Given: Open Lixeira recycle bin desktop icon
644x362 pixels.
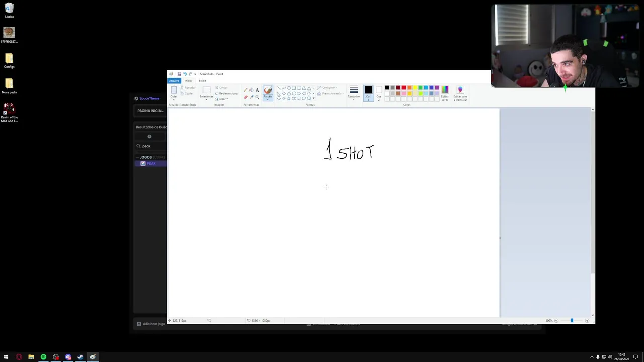Looking at the screenshot, I should point(9,11).
